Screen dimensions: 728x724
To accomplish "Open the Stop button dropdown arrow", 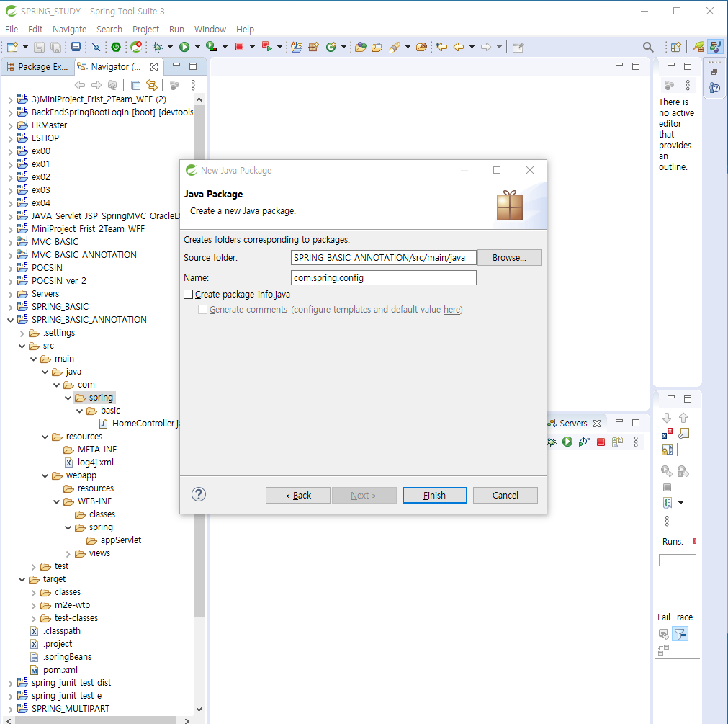I will point(252,47).
